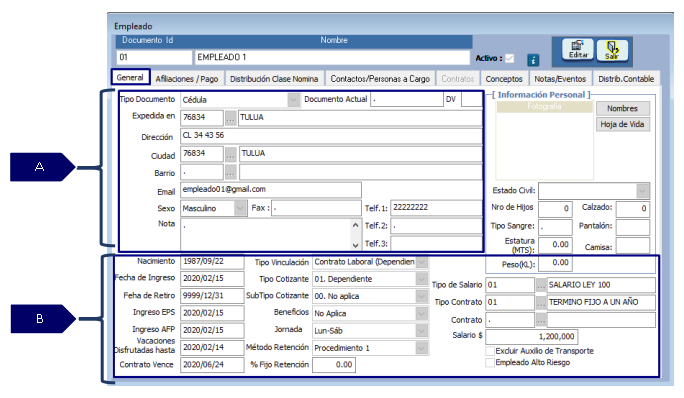Viewport: 684px width, 398px height.
Task: Click the Ingreso EPS date field
Action: 212,313
